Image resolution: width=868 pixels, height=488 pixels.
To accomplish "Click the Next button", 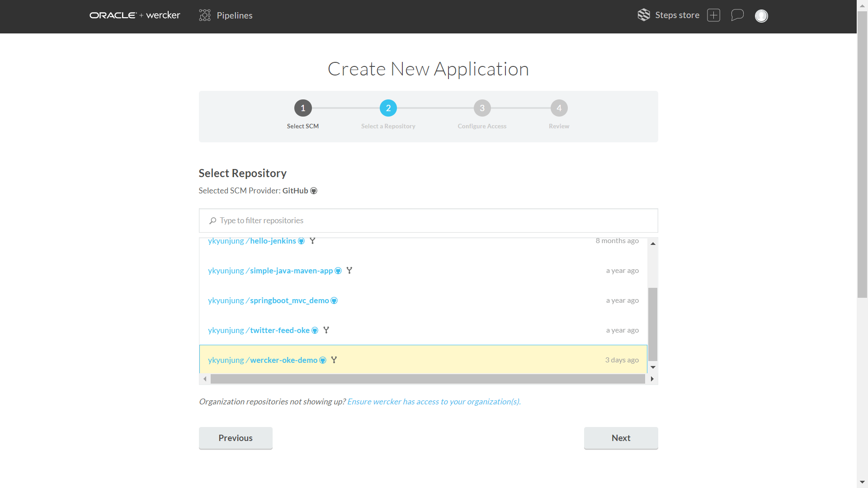I will click(620, 438).
